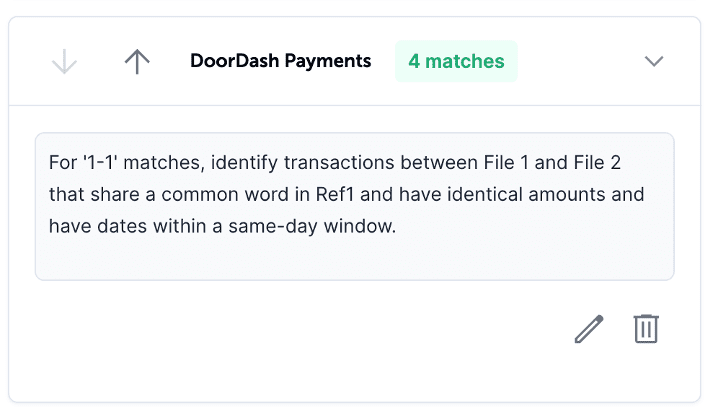The width and height of the screenshot is (718, 416).
Task: Collapse the DoorDash Payments card chevron
Action: 654,61
